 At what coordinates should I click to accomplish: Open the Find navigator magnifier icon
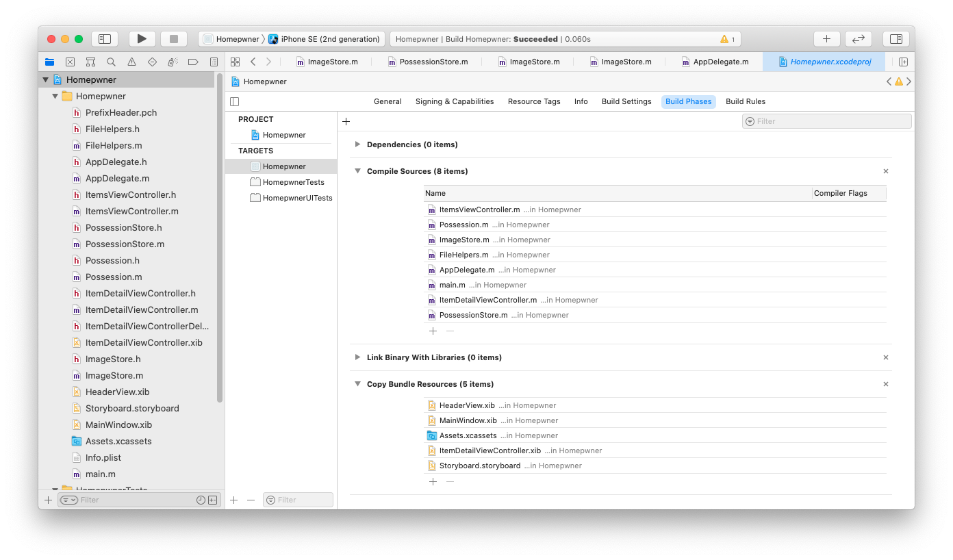pos(111,62)
